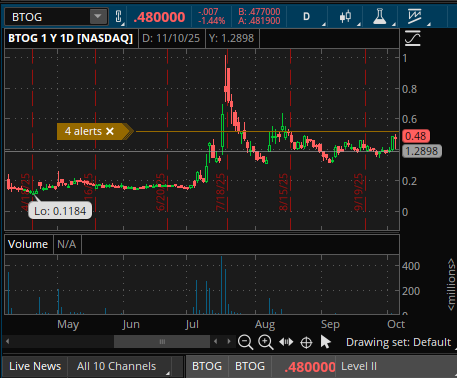This screenshot has height=378, width=457.
Task: Click the chart scale settings icon
Action: [413, 38]
